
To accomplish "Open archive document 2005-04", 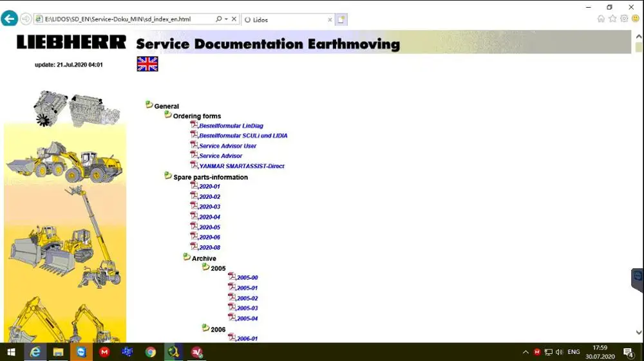I will [x=247, y=319].
